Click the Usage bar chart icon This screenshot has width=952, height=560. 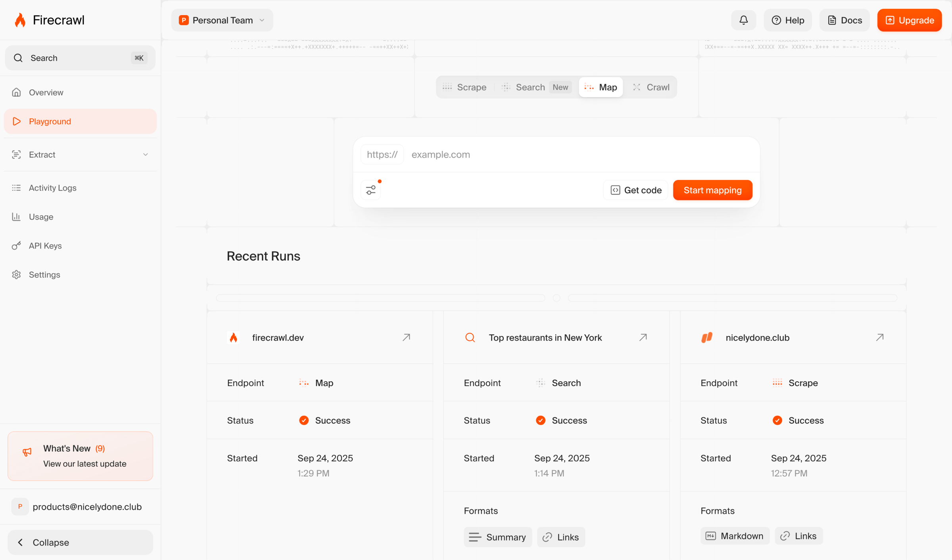click(x=16, y=217)
